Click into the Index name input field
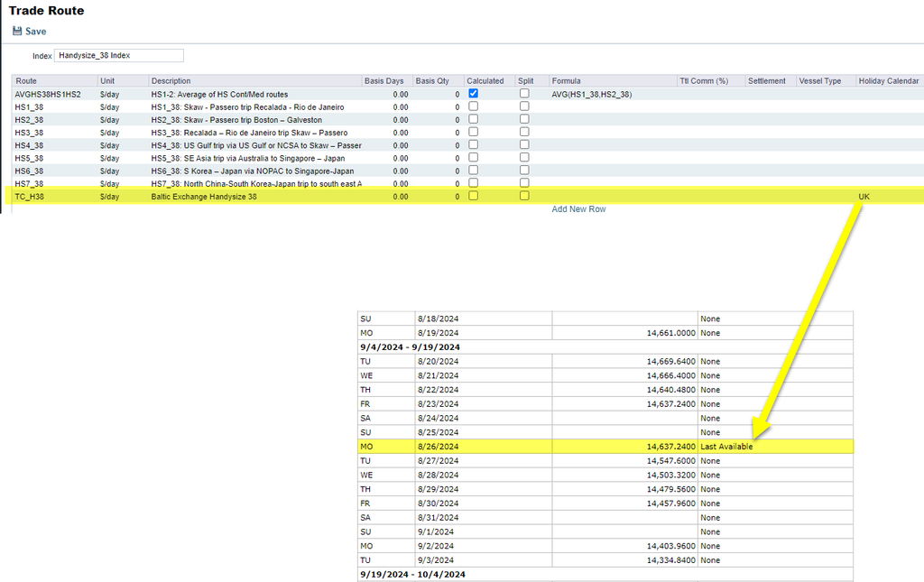 [x=119, y=56]
